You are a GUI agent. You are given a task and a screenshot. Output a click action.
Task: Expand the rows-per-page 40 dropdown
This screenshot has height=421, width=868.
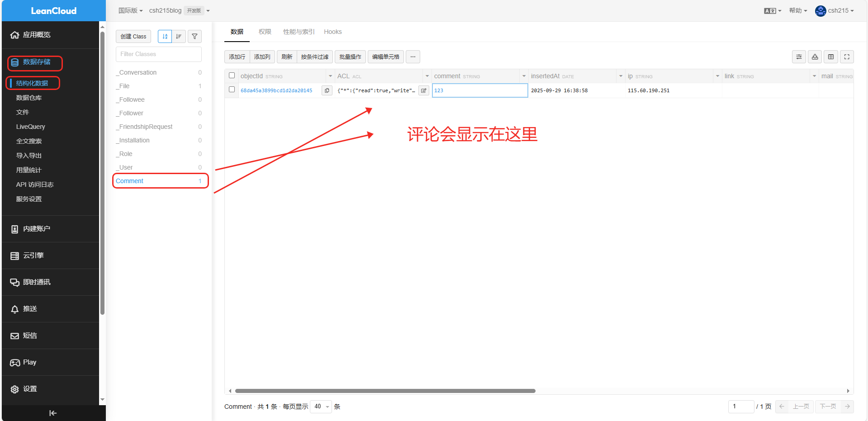click(x=321, y=407)
